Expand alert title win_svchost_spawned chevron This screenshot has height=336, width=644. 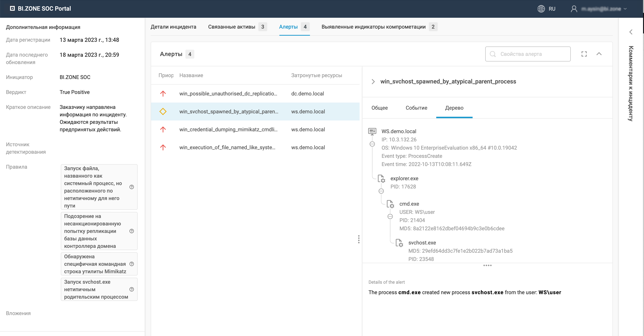point(373,82)
